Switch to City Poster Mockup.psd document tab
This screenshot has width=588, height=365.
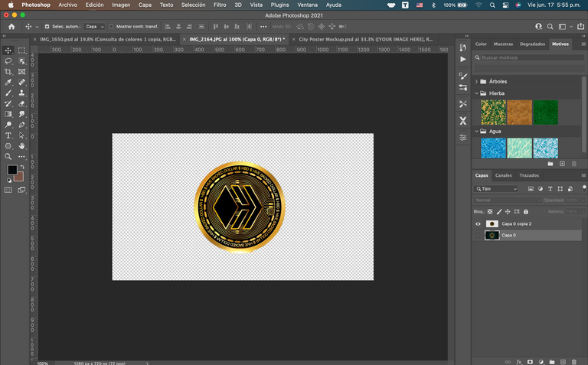[365, 39]
